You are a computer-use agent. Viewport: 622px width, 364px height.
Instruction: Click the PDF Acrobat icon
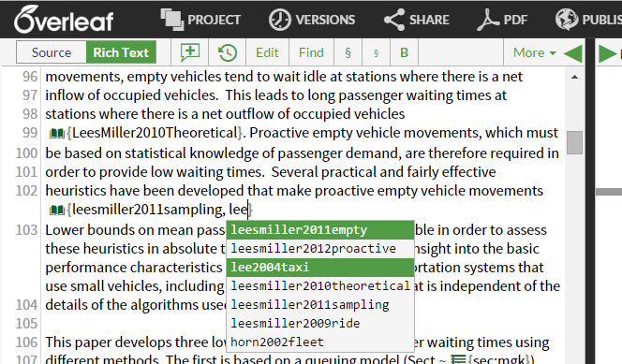[488, 20]
